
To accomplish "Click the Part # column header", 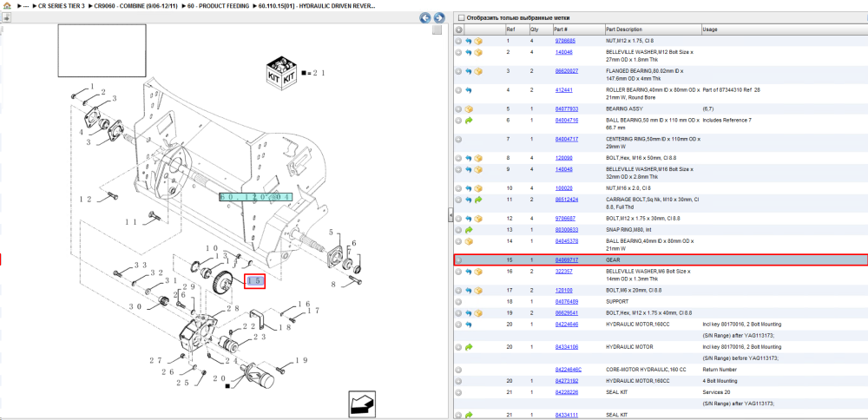I will [x=561, y=30].
